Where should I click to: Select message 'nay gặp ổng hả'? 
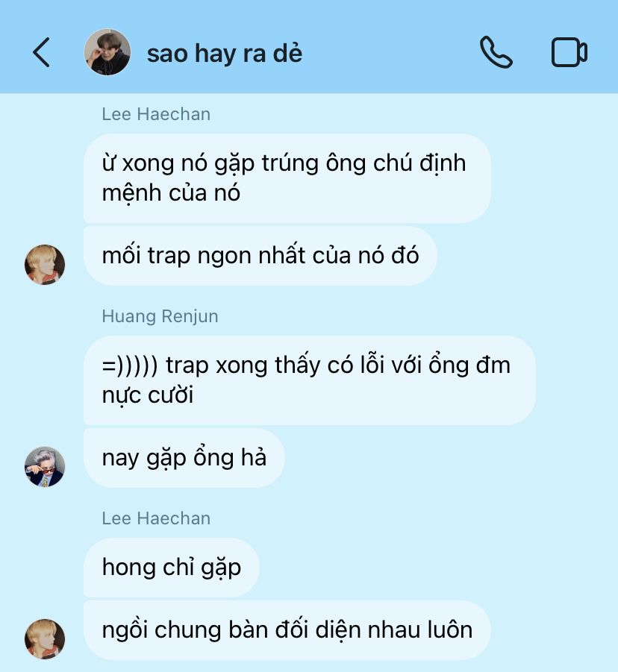(x=184, y=458)
